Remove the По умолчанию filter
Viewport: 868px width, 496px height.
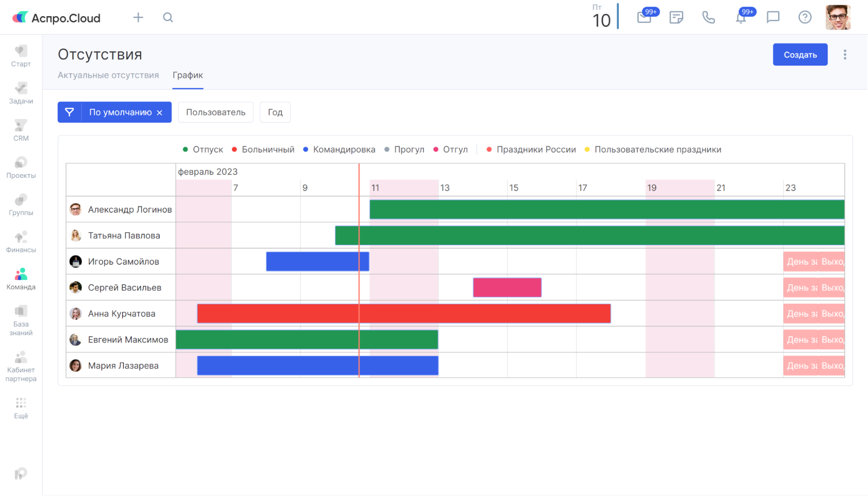[160, 113]
